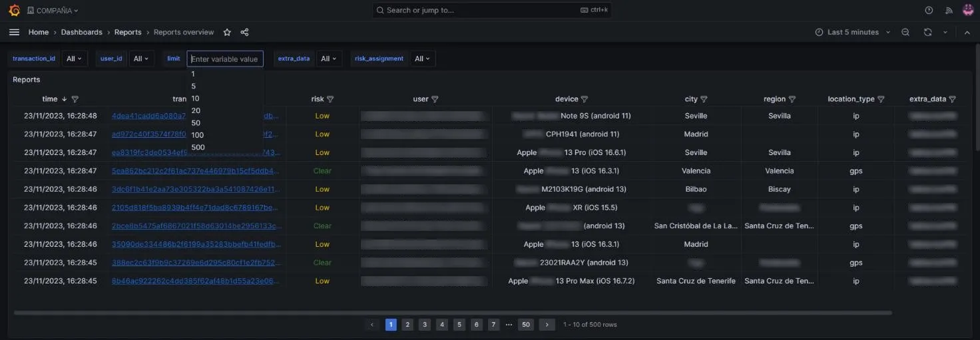This screenshot has height=340, width=980.
Task: Click the 1 - 10 of 500 rows text
Action: tap(590, 325)
